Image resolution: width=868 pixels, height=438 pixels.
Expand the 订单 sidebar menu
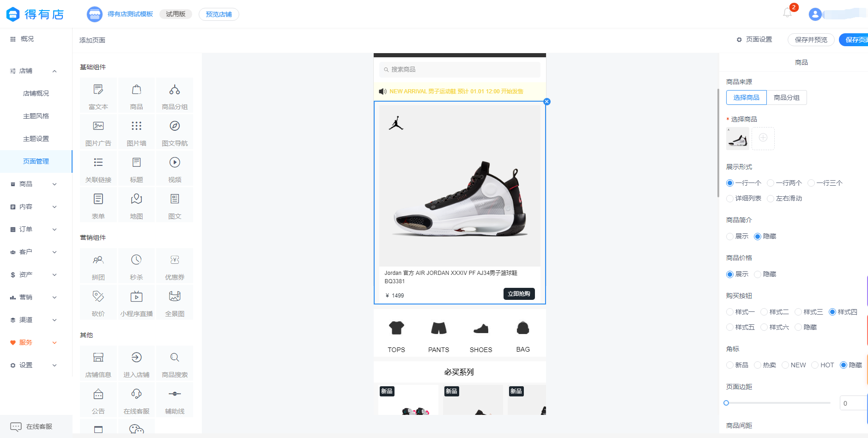[36, 229]
